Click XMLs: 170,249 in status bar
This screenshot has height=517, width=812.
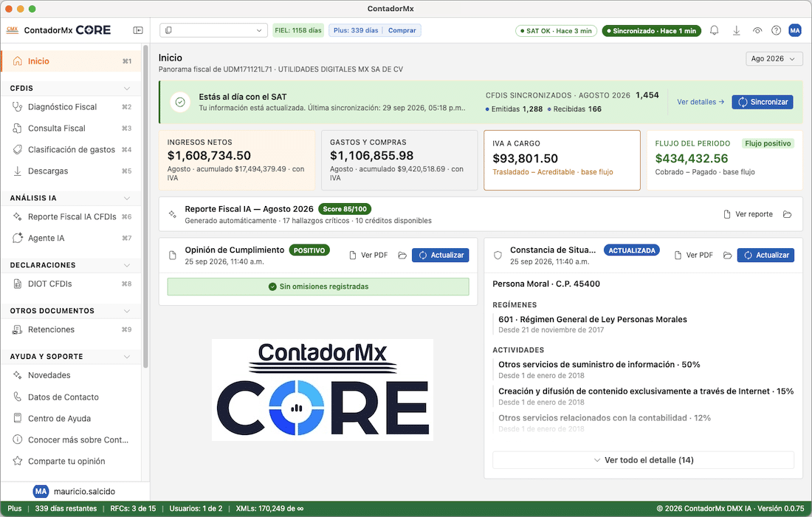269,509
